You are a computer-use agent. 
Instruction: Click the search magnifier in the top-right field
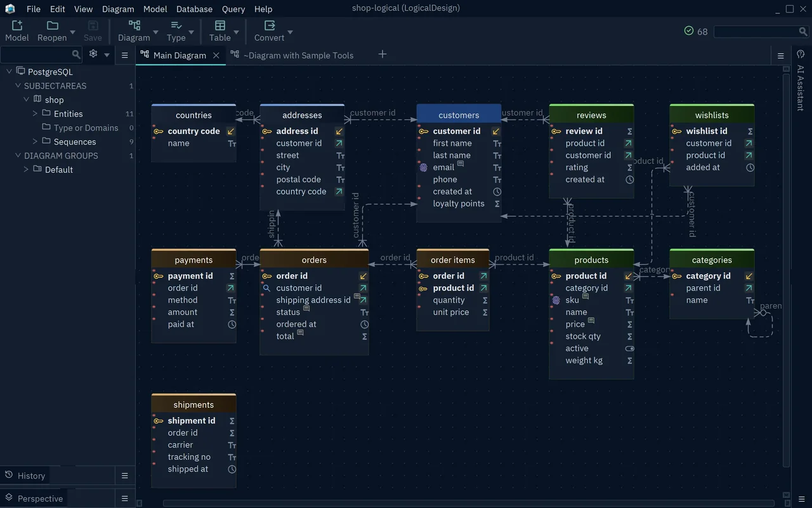[x=803, y=31]
